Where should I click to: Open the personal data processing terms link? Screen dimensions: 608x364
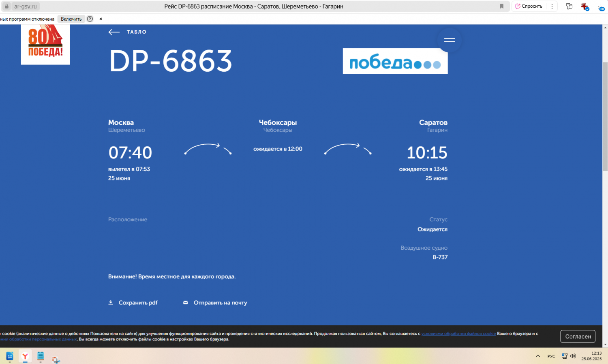click(38, 339)
